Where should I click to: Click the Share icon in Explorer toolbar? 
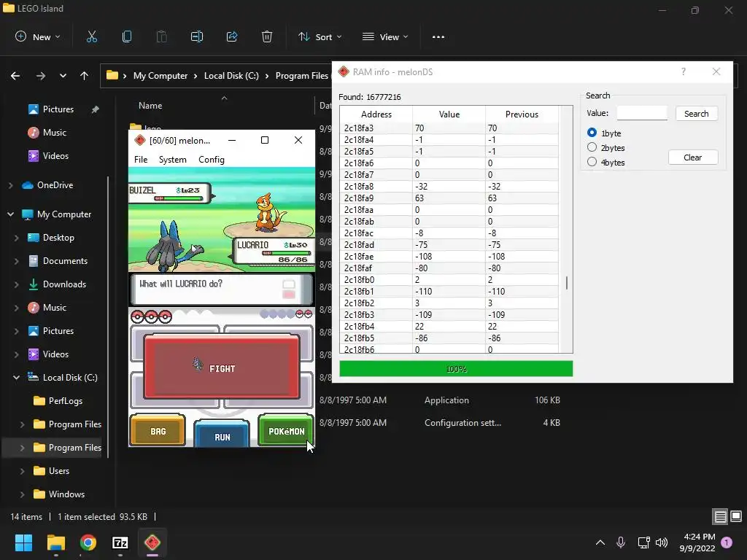[232, 36]
